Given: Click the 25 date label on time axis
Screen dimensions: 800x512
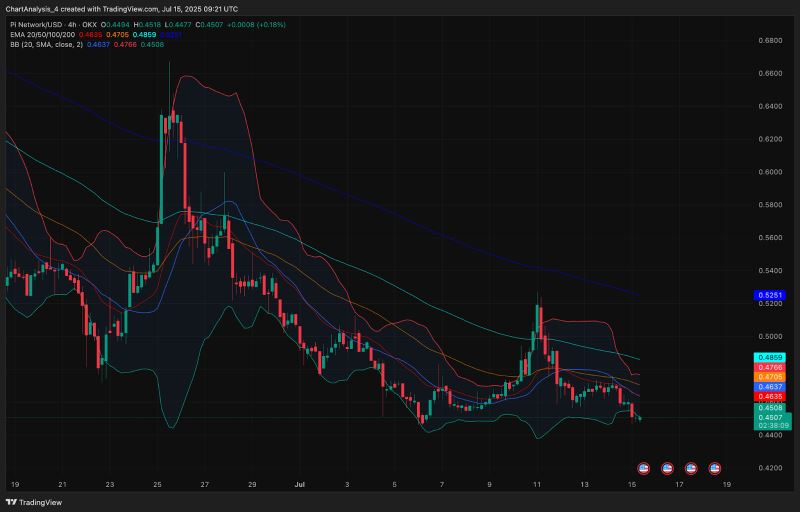Looking at the screenshot, I should pos(158,484).
